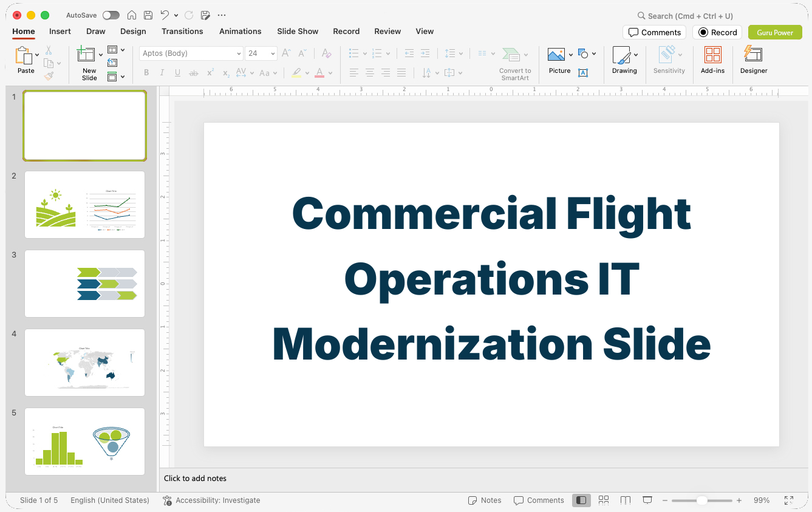This screenshot has width=812, height=512.
Task: Center align the text
Action: point(370,73)
